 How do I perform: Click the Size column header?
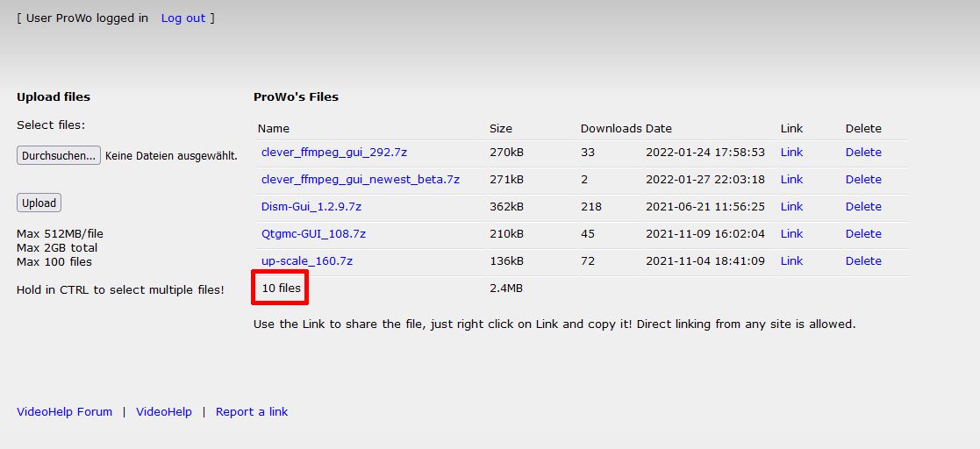(x=501, y=129)
